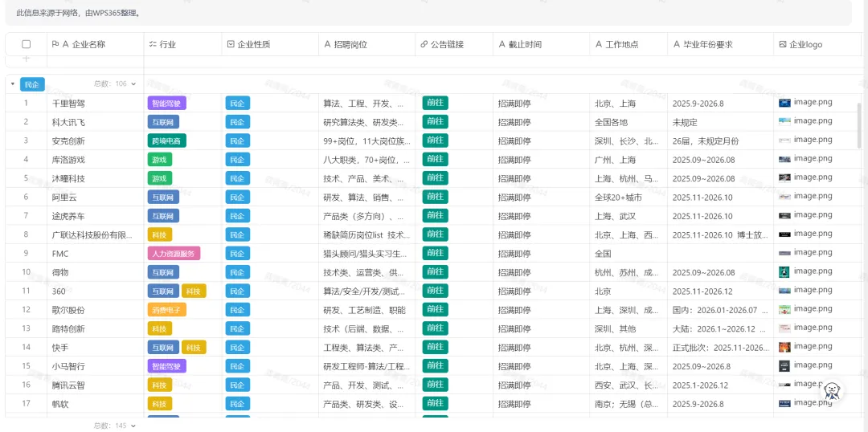
Task: Open the 总数: 145 summary dropdown
Action: pyautogui.click(x=115, y=426)
